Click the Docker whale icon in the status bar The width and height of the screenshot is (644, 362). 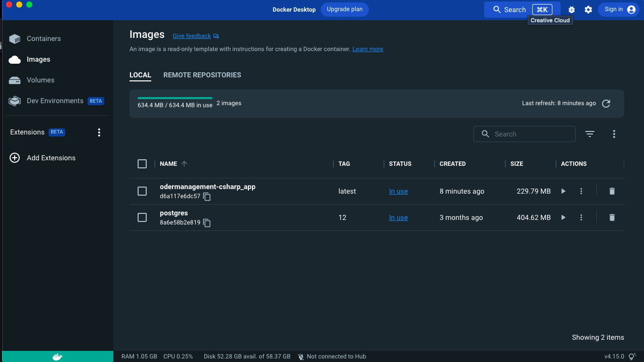pos(58,356)
